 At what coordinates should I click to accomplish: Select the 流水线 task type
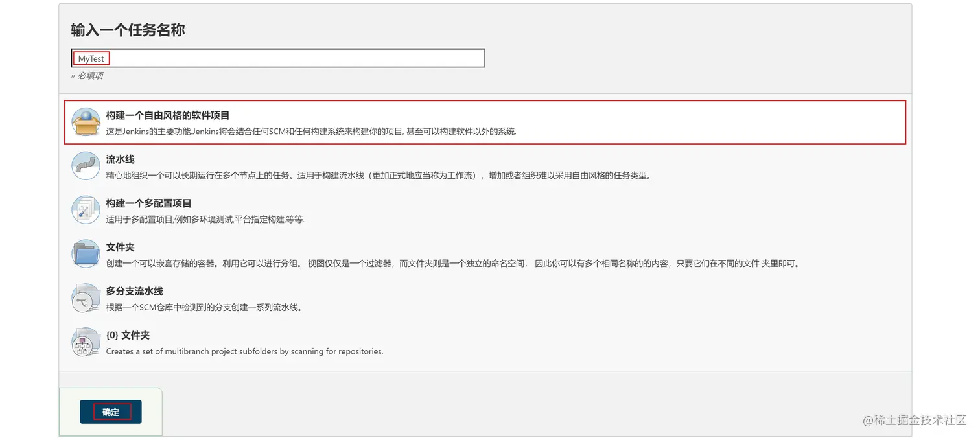pos(120,159)
